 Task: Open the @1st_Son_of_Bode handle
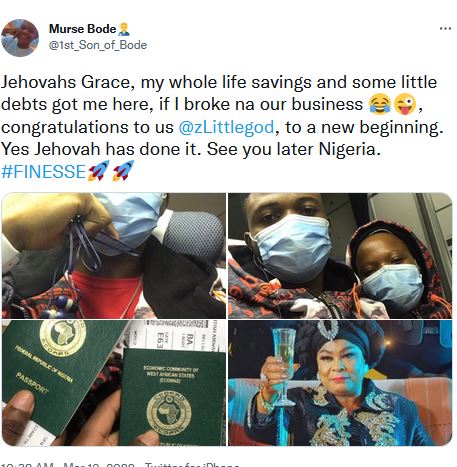click(x=98, y=45)
